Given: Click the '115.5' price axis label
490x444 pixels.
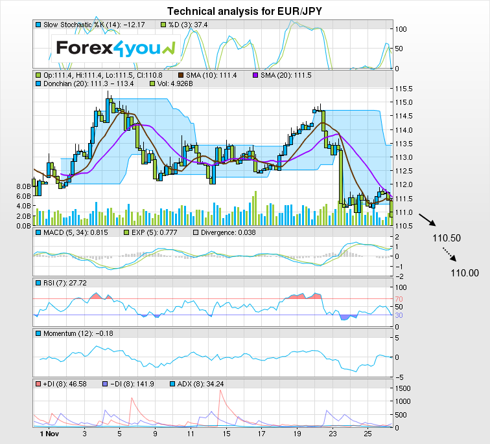Looking at the screenshot, I should tap(404, 89).
